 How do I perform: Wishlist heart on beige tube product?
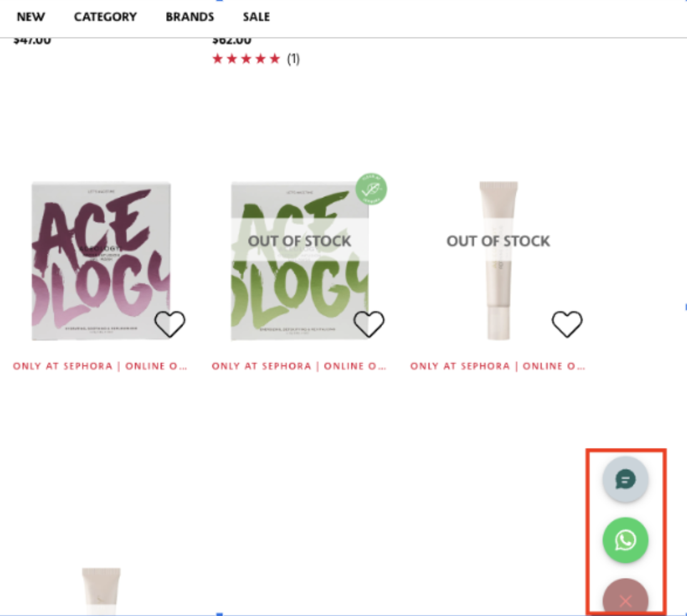point(567,324)
